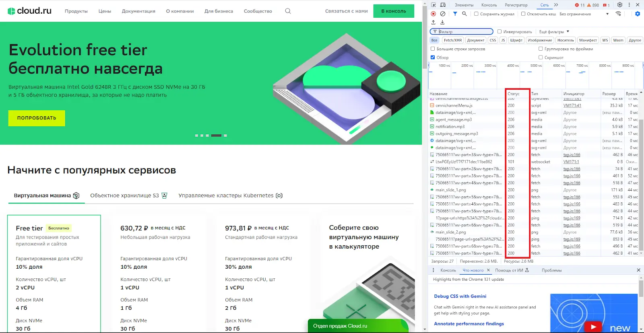Toggle the device toolbar icon
644x333 pixels.
coord(443,5)
